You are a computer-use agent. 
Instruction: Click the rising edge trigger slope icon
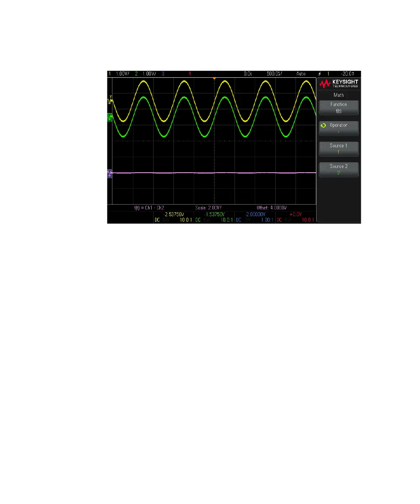pos(320,73)
